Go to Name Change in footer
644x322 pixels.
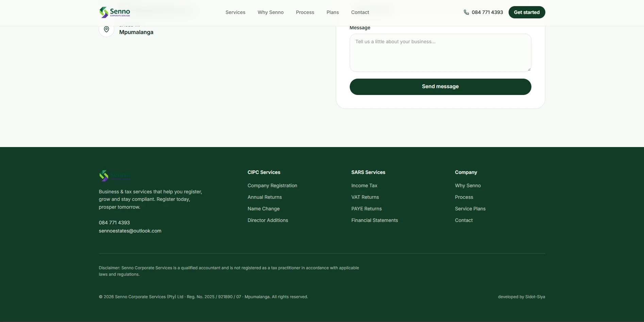(x=264, y=209)
